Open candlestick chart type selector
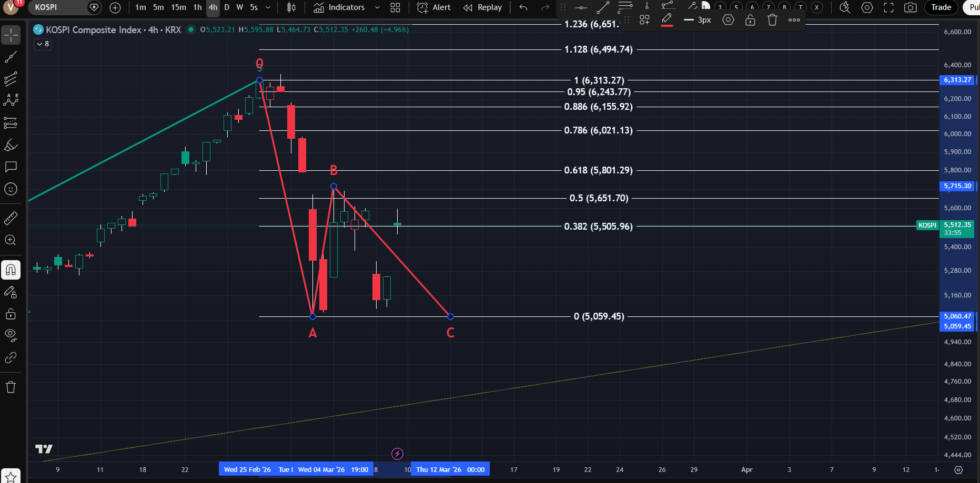Screen dimensions: 980x483 [x=291, y=7]
